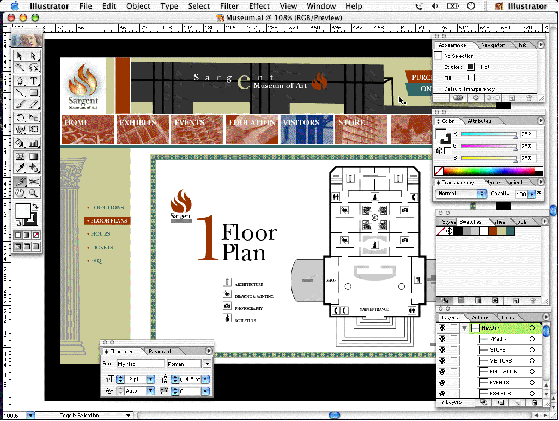Select the Rectangle tool

coord(34,93)
